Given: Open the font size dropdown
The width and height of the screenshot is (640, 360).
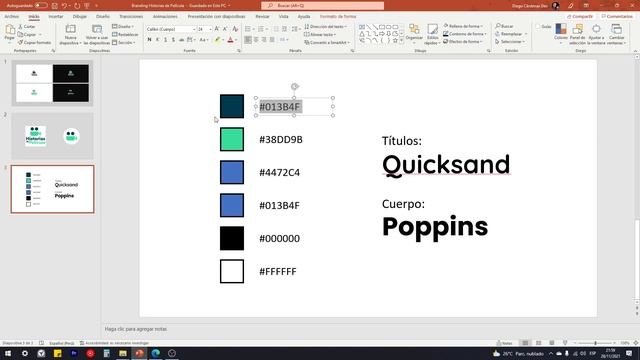Looking at the screenshot, I should click(x=204, y=29).
